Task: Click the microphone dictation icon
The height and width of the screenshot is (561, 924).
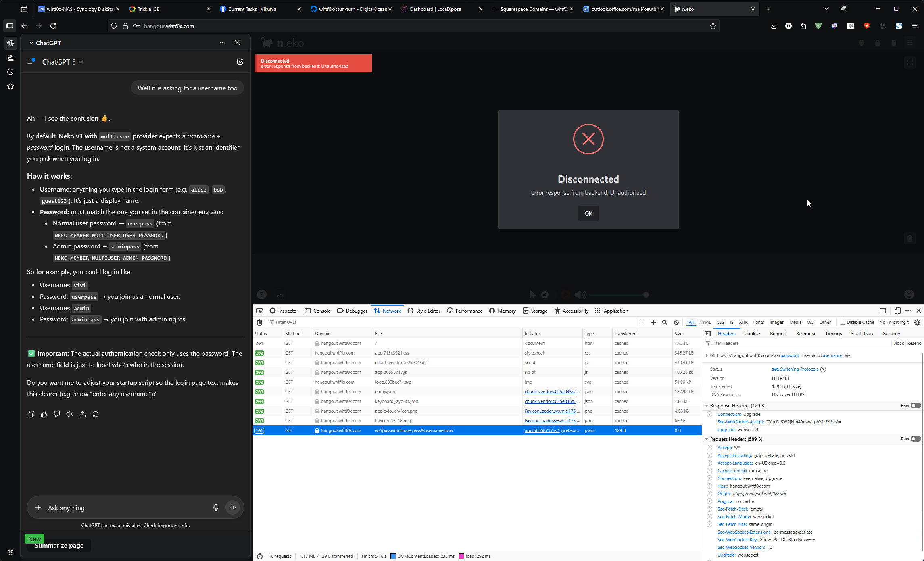Action: coord(216,507)
